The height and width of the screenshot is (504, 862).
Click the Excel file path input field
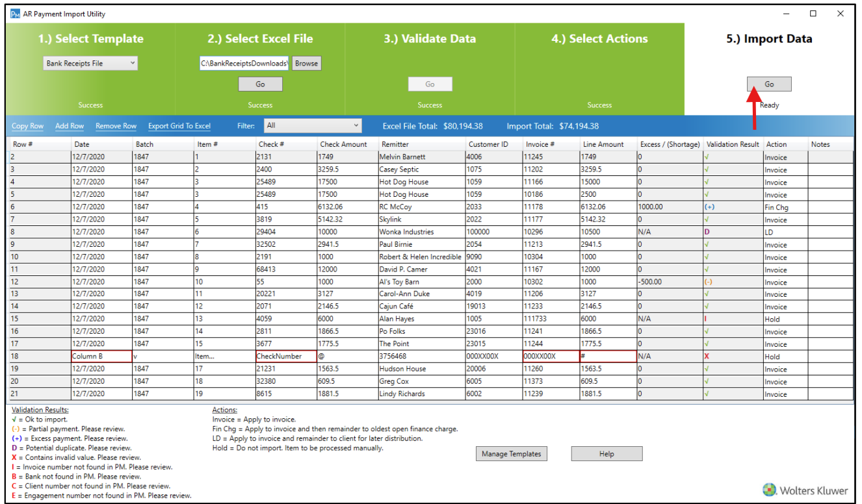[244, 63]
